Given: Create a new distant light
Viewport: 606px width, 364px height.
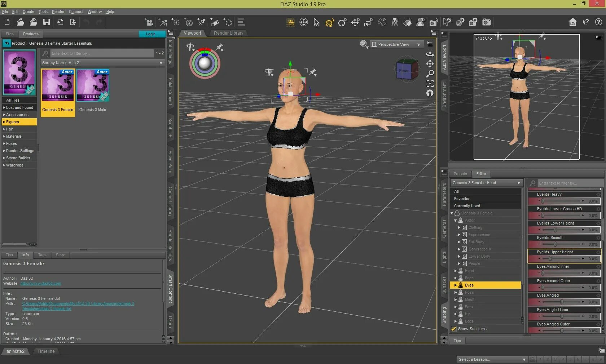Looking at the screenshot, I should point(162,22).
